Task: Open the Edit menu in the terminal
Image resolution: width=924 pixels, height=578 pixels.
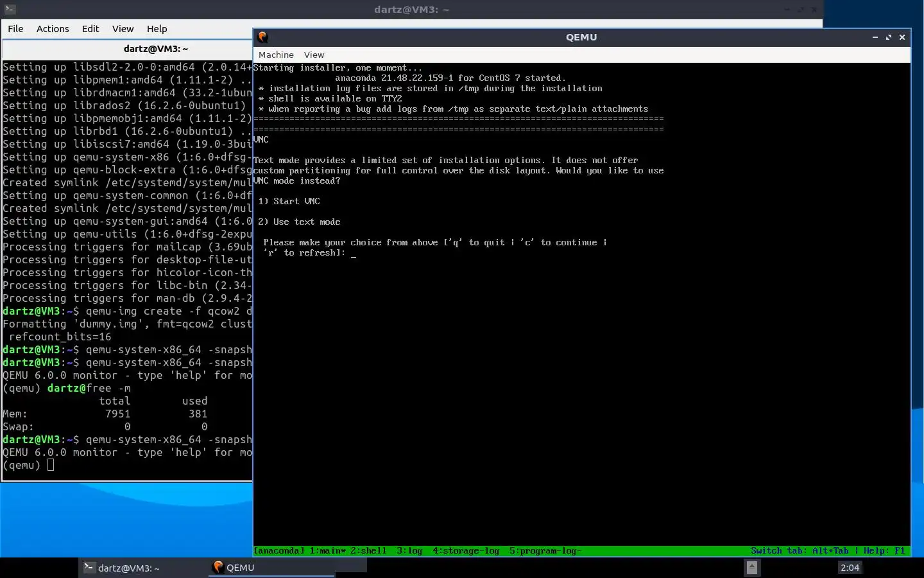Action: [x=90, y=29]
